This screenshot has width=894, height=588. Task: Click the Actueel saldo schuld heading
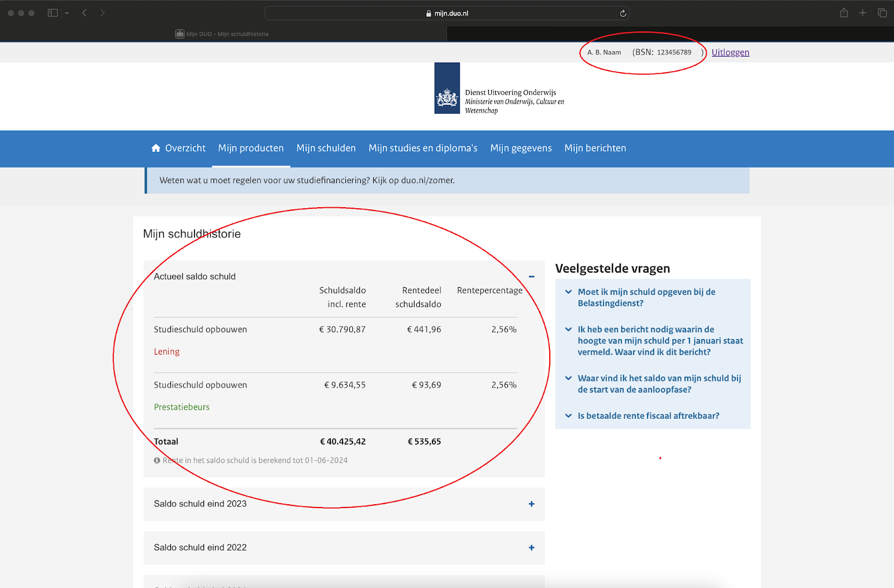click(194, 276)
